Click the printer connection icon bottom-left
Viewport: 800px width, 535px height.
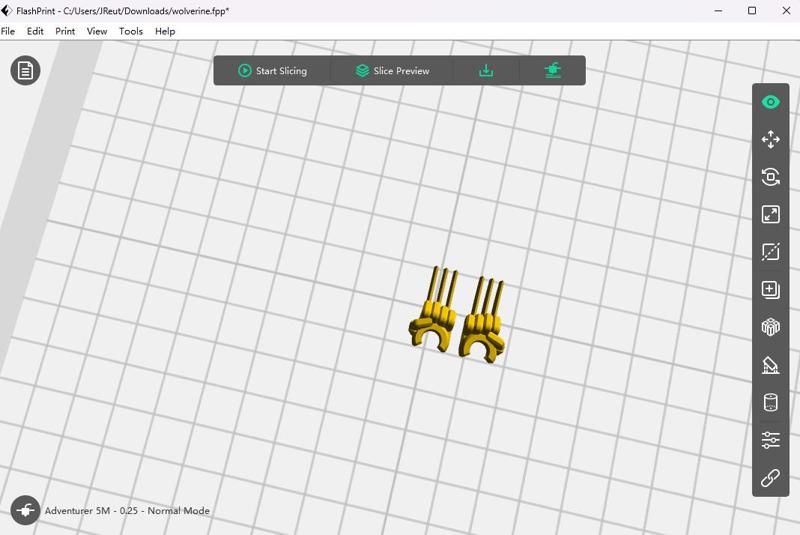pyautogui.click(x=25, y=510)
